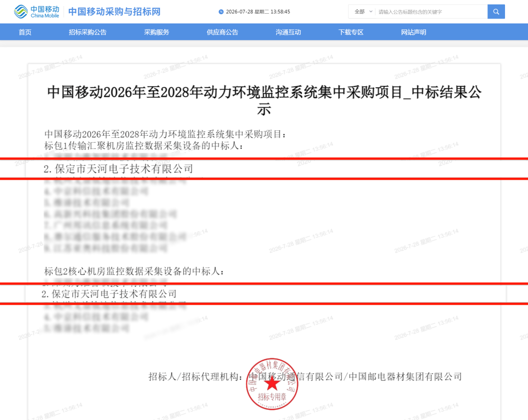Open the 沟通互动 menu item

coord(288,32)
